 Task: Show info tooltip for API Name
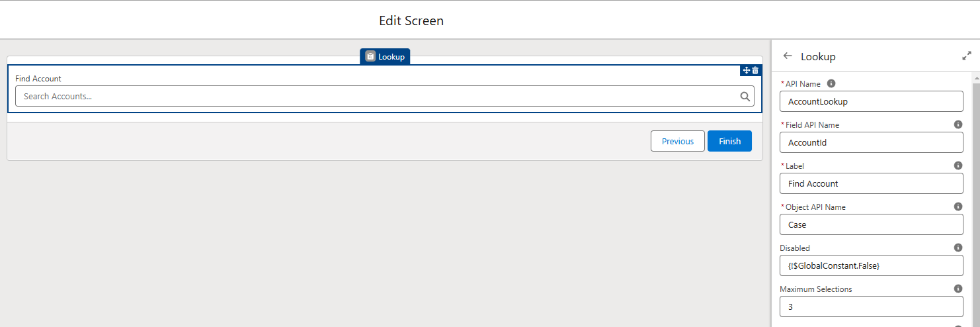(831, 83)
